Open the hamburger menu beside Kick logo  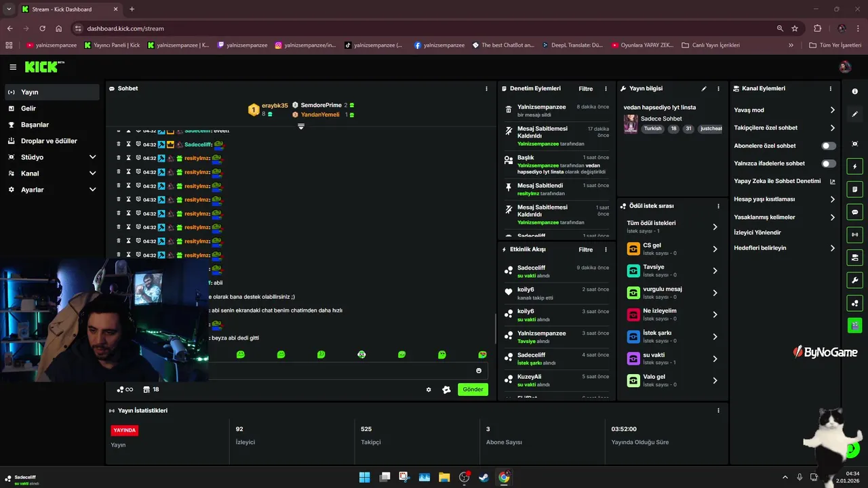pyautogui.click(x=13, y=67)
